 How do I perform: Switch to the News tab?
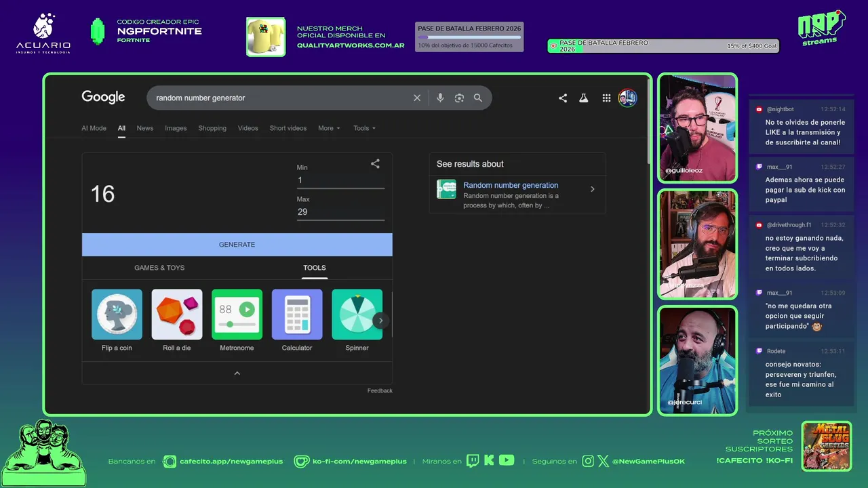[x=145, y=128]
